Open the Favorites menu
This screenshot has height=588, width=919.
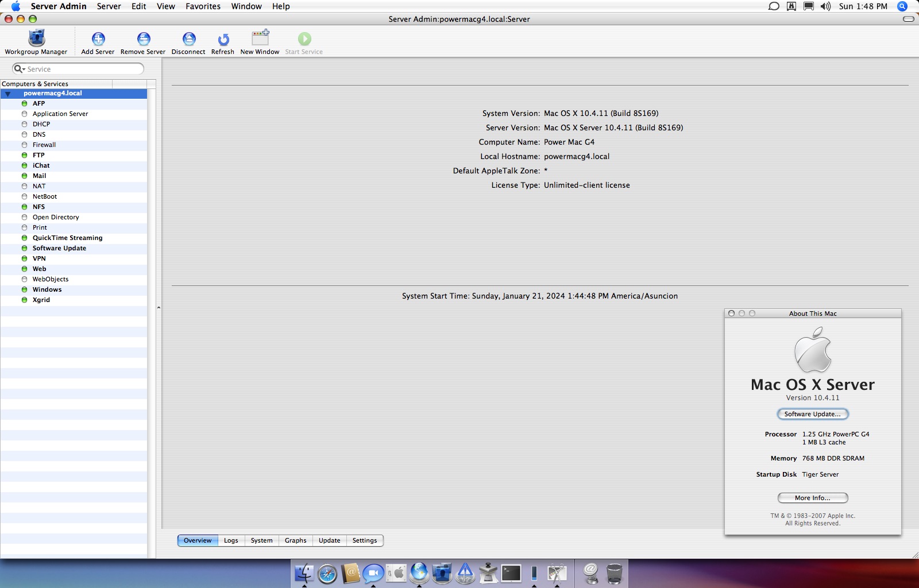(203, 6)
